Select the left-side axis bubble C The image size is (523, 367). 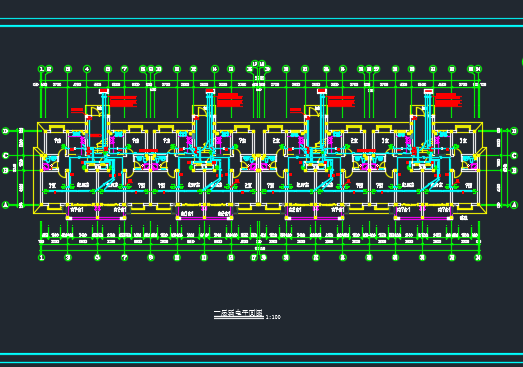tap(6, 155)
